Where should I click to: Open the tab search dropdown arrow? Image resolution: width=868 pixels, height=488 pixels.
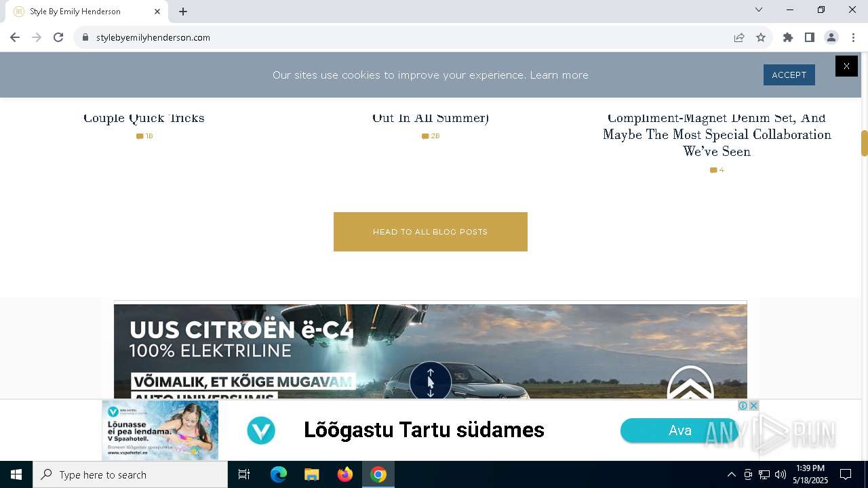pyautogui.click(x=759, y=9)
